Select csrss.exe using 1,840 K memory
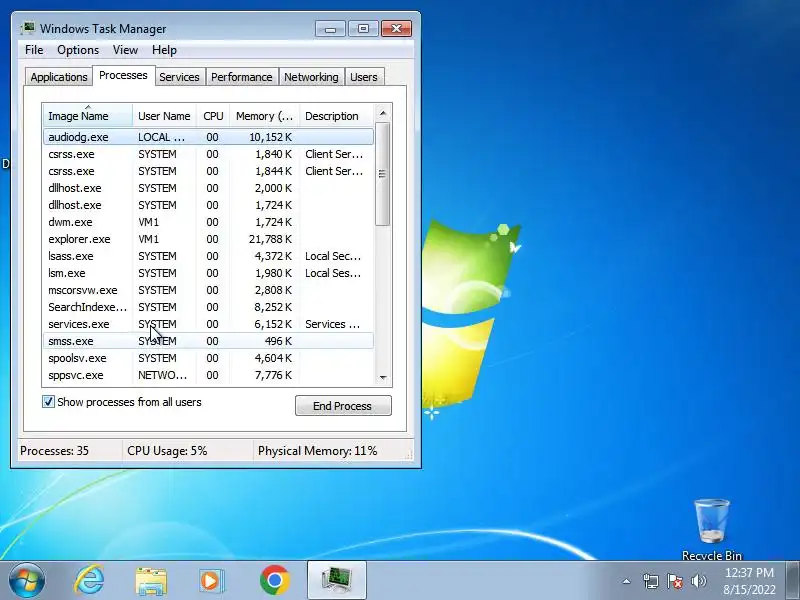This screenshot has height=600, width=800. (208, 154)
